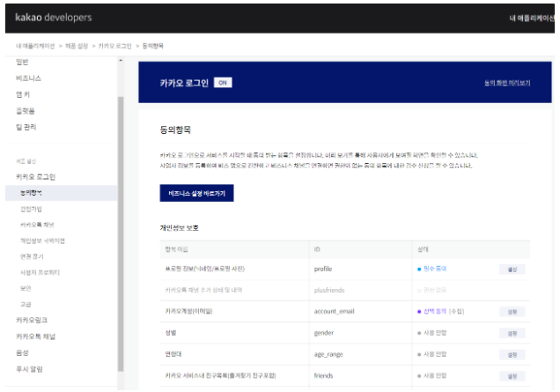Click the friends ID cell
560x392 pixels.
click(x=323, y=375)
